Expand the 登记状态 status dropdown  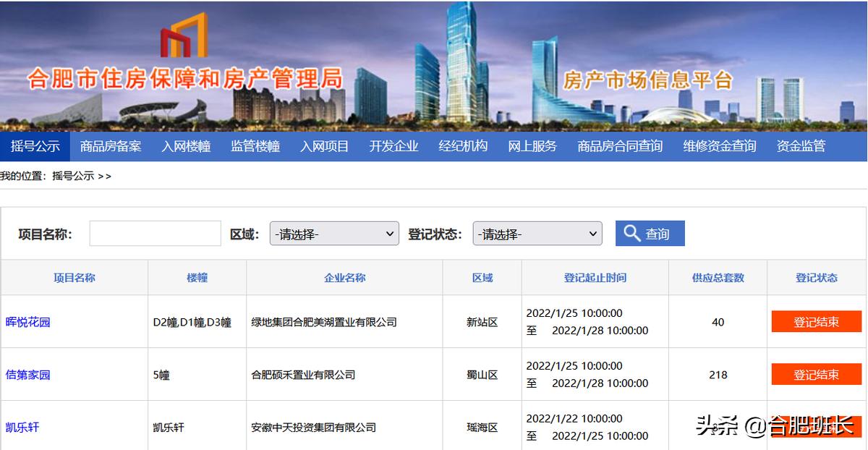pyautogui.click(x=537, y=233)
